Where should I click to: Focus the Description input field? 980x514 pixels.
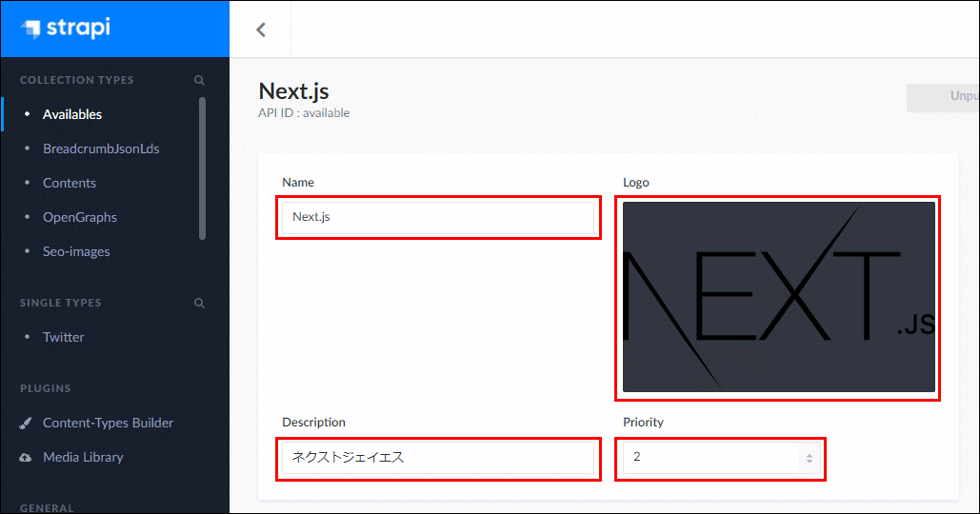pos(437,458)
